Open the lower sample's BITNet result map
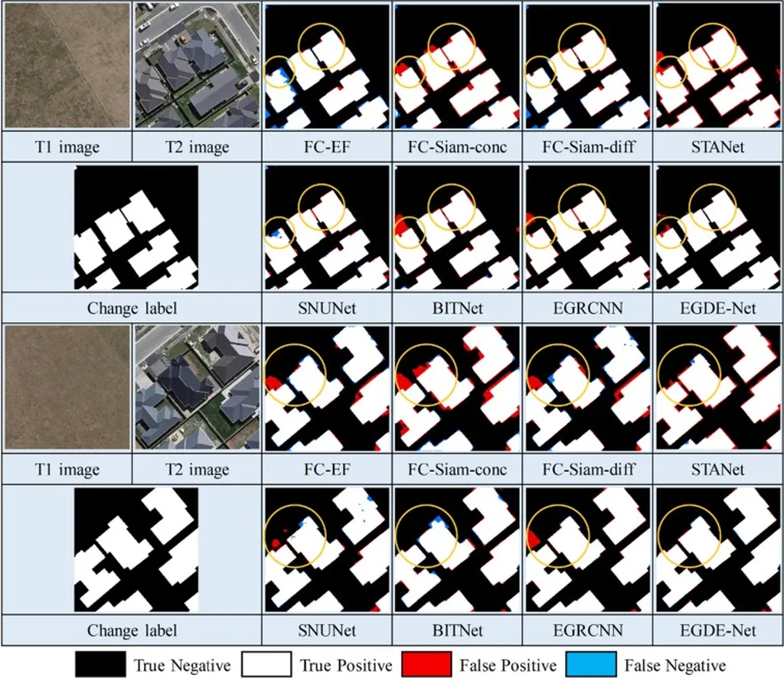This screenshot has width=784, height=678. (x=457, y=550)
